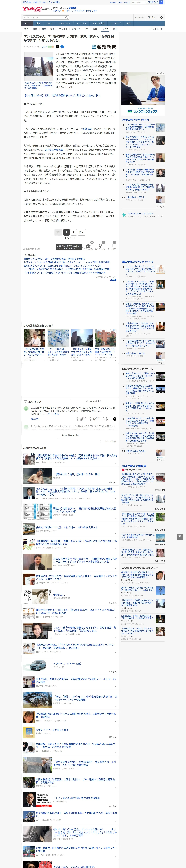Select the 科学 category
Image resolution: width=186 pixels, height=868 pixels.
(95, 29)
